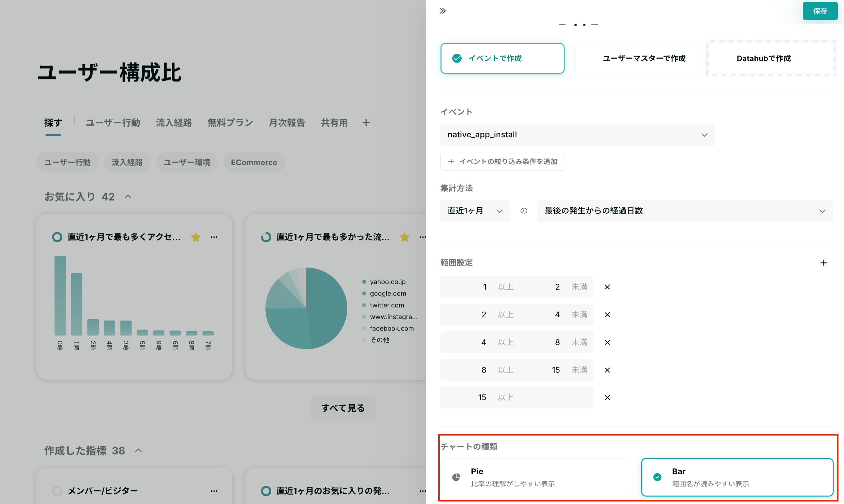
Task: Click メンバー/ビジター card title
Action: coord(103,491)
